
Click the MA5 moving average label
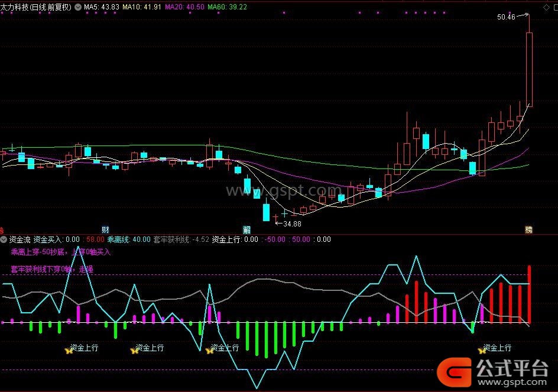click(x=101, y=7)
